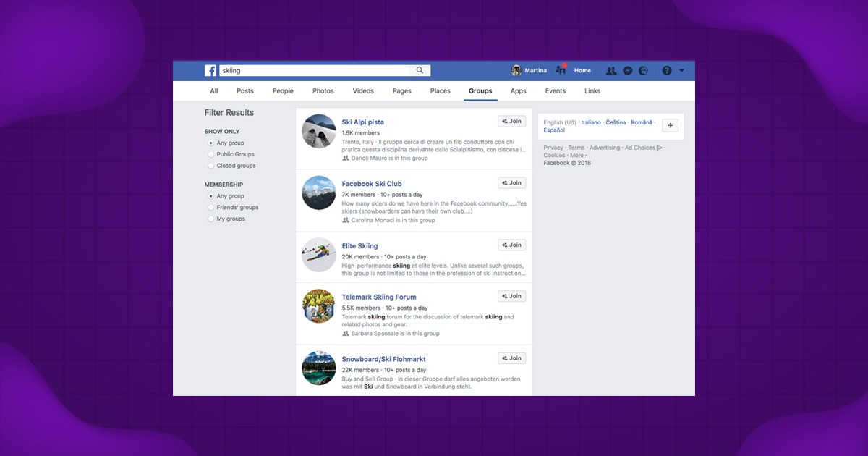Join the Snowboard/Ski Flohmarkt group

tap(511, 358)
